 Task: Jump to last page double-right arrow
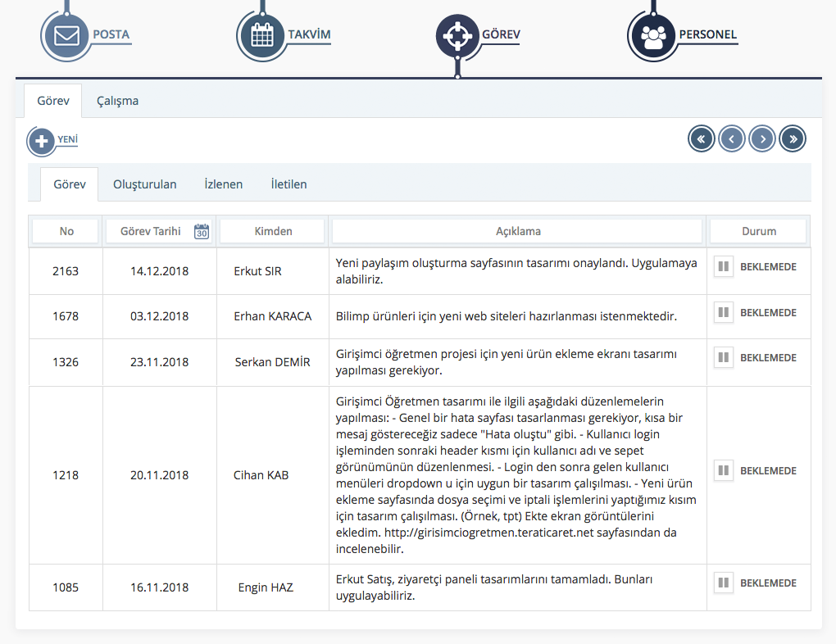(x=793, y=139)
